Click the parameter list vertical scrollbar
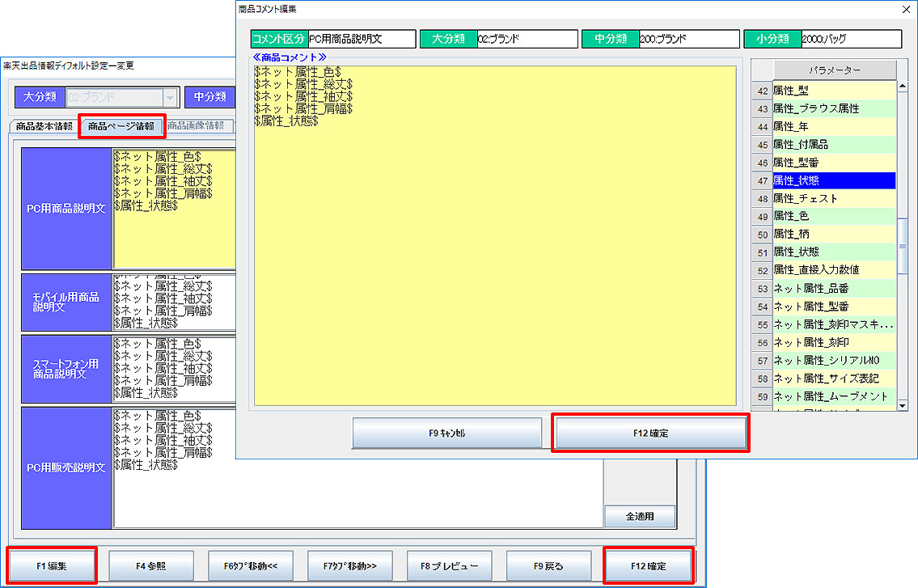Screen dimensions: 918x588 point(903,243)
